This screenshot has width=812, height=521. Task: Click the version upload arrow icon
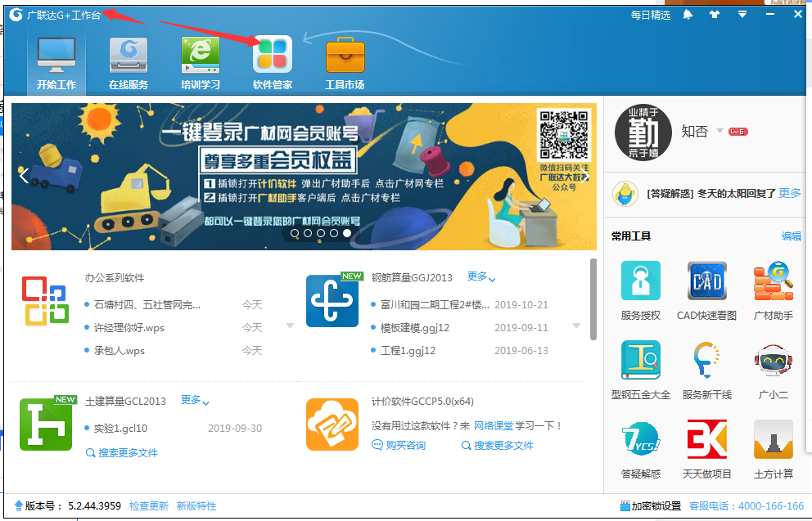19,505
